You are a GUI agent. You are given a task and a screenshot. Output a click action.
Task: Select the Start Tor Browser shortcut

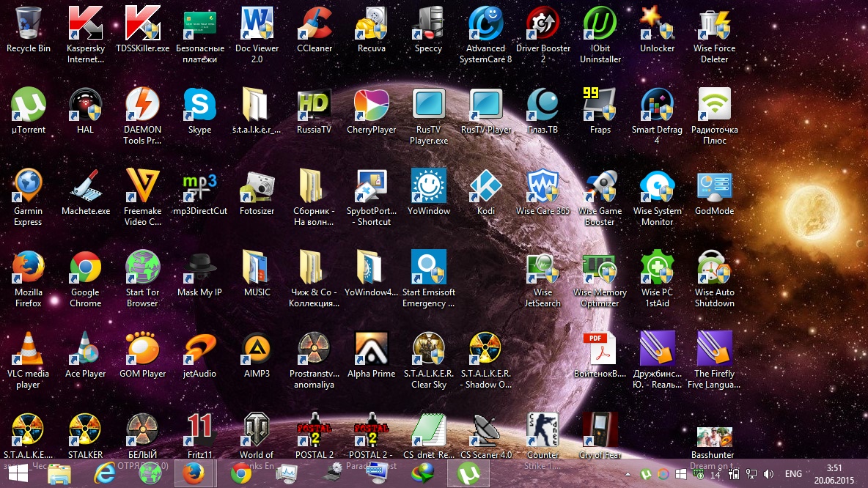coord(142,267)
